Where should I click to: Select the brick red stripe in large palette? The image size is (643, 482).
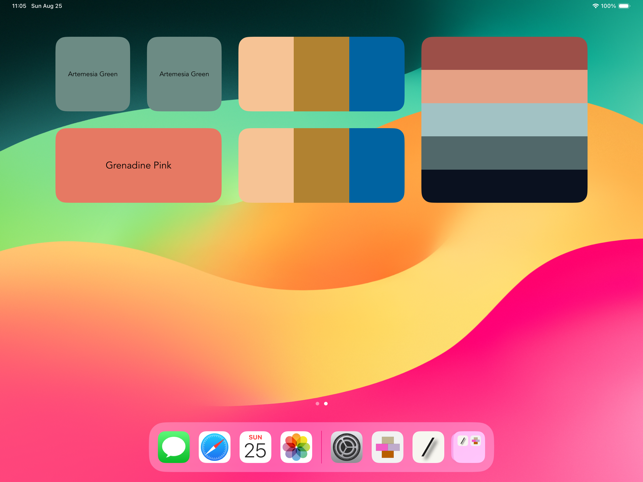pyautogui.click(x=504, y=53)
